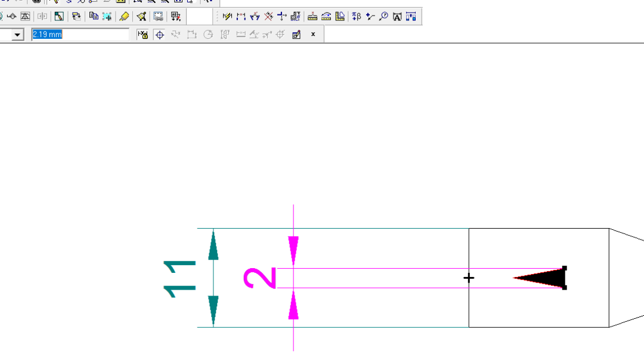Expand the dropdown arrow beside value field
Screen dimensions: 644x363
[x=17, y=35]
